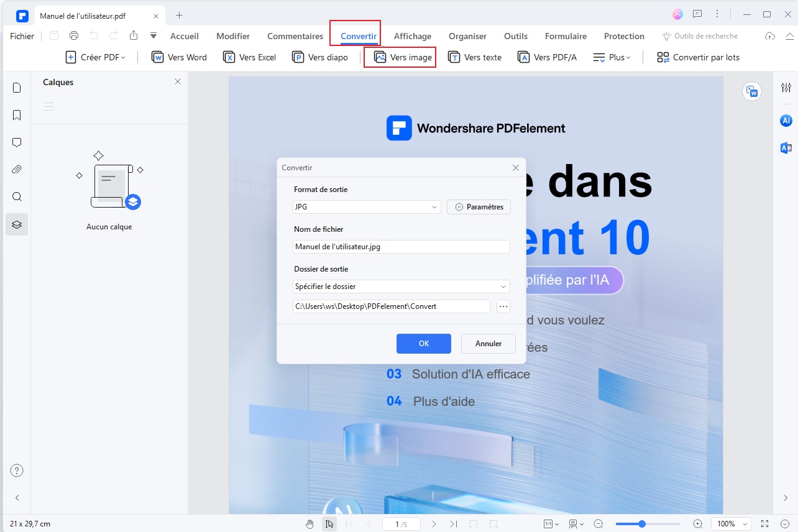Screen dimensions: 798x532
Task: Adjust the zoom slider handle
Action: point(642,524)
